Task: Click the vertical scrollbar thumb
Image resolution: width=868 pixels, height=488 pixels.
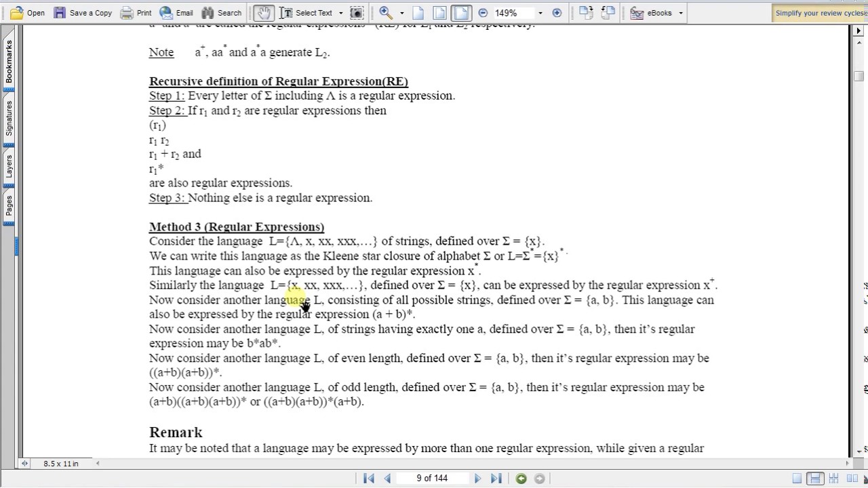Action: 859,76
